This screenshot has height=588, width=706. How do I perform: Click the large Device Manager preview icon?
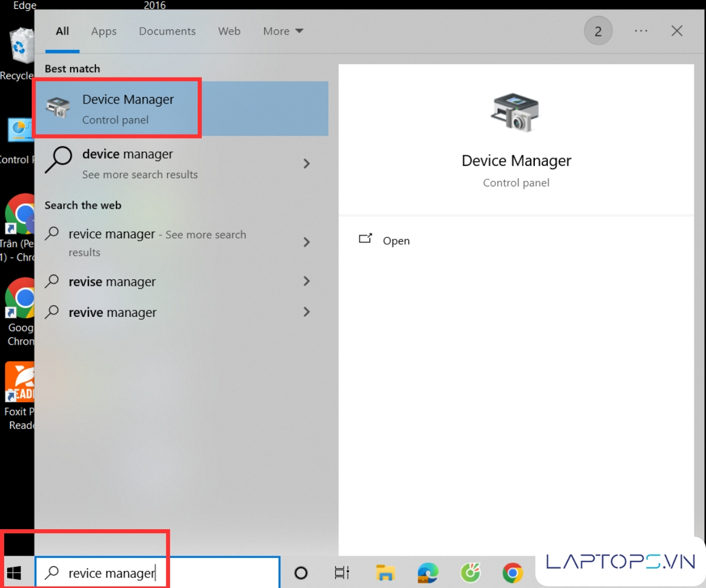click(516, 112)
